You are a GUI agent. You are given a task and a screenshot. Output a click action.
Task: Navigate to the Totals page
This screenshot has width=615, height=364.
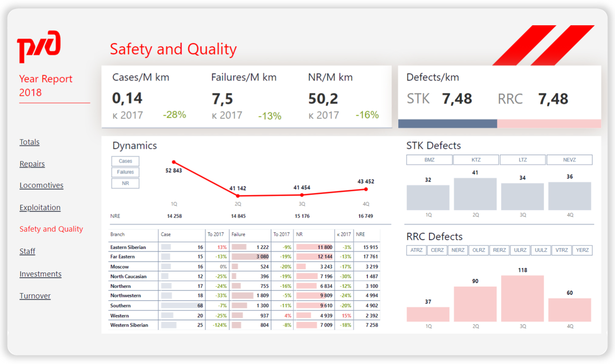[29, 142]
